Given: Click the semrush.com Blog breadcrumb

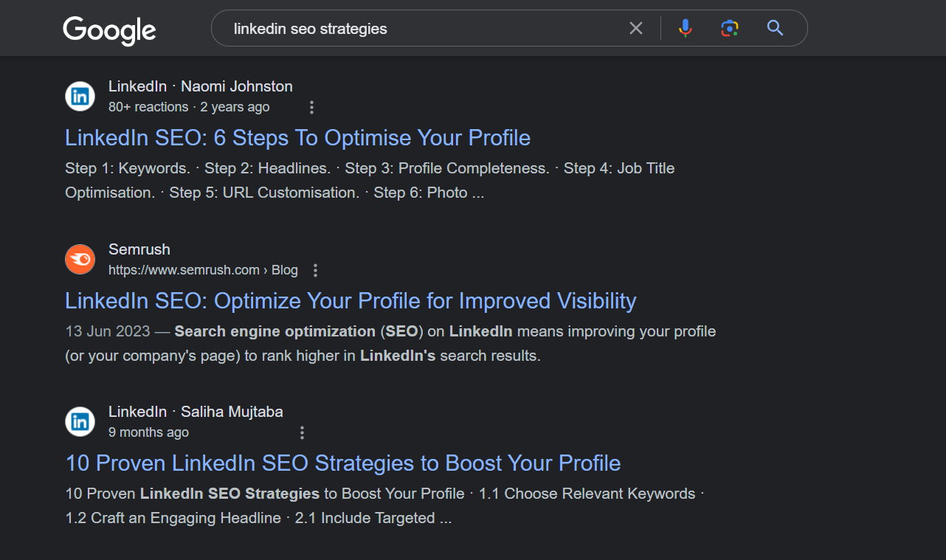Looking at the screenshot, I should (203, 269).
